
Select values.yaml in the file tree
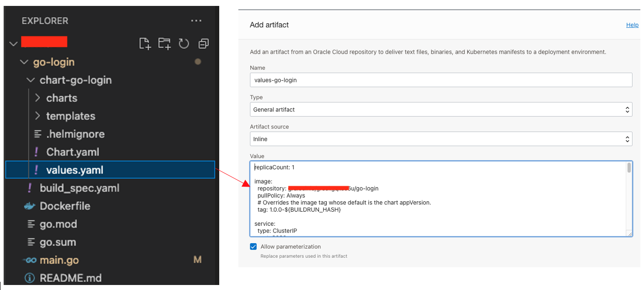click(x=110, y=170)
